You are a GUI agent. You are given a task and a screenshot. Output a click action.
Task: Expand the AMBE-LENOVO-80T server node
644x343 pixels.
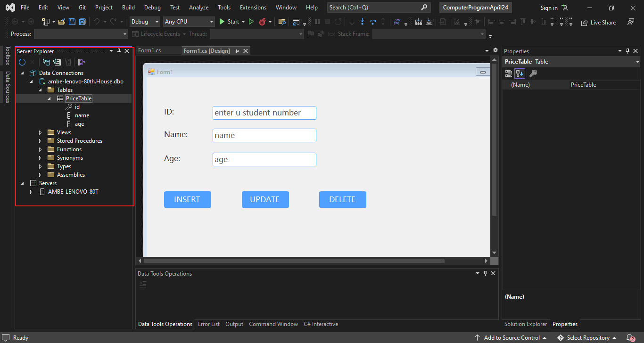click(31, 192)
